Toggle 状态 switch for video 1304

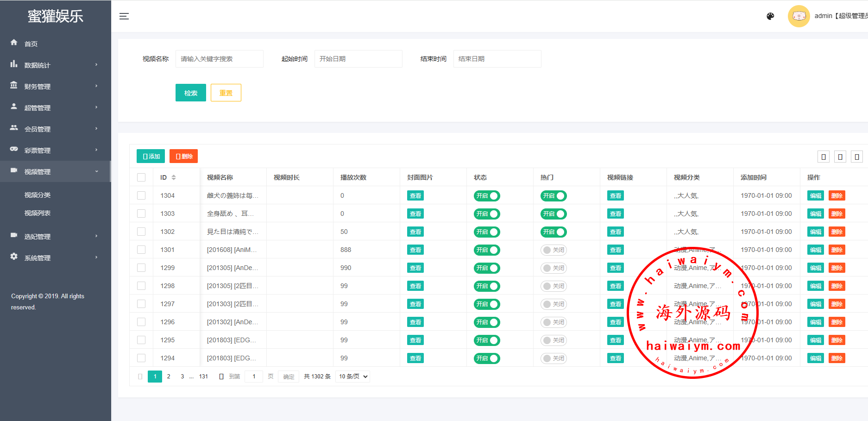[486, 196]
